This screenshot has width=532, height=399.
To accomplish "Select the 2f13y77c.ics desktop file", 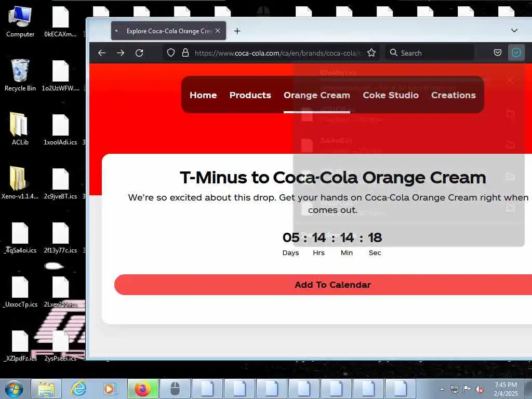I will (60, 237).
